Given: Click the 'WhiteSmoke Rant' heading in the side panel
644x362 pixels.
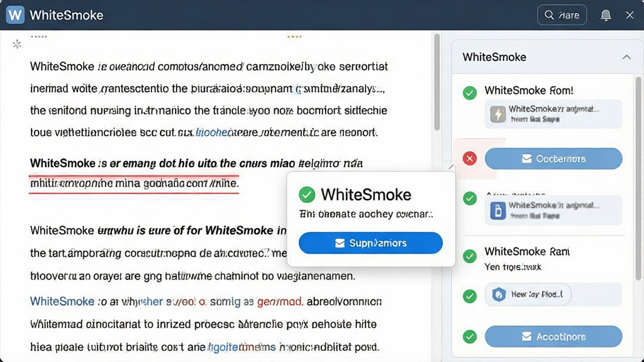Looking at the screenshot, I should (527, 251).
